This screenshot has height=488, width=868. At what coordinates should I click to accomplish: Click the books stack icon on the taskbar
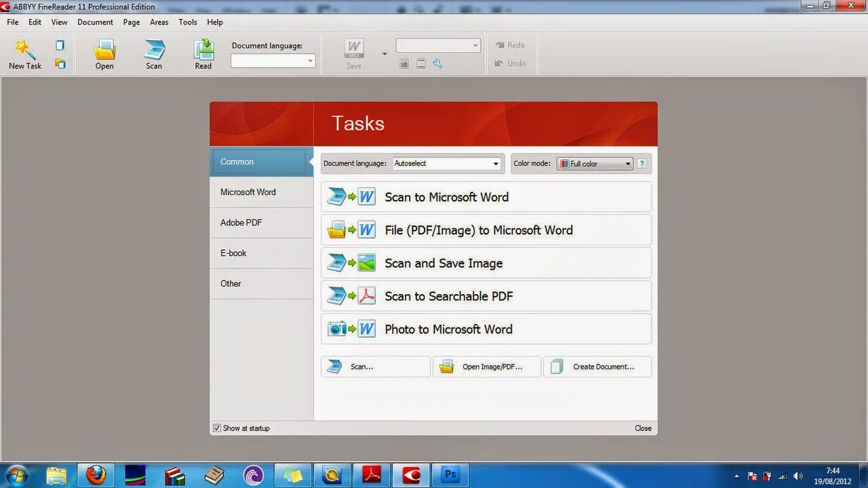[174, 475]
